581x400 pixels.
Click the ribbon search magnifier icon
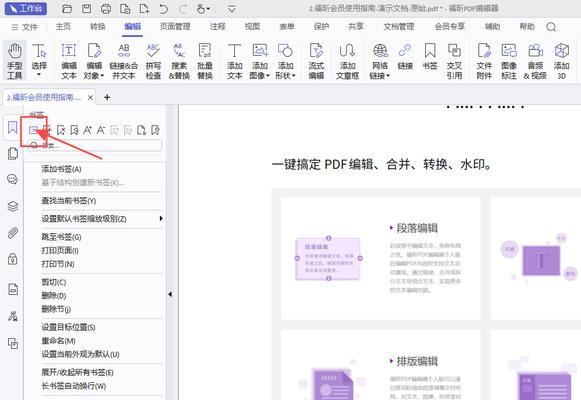(x=551, y=27)
